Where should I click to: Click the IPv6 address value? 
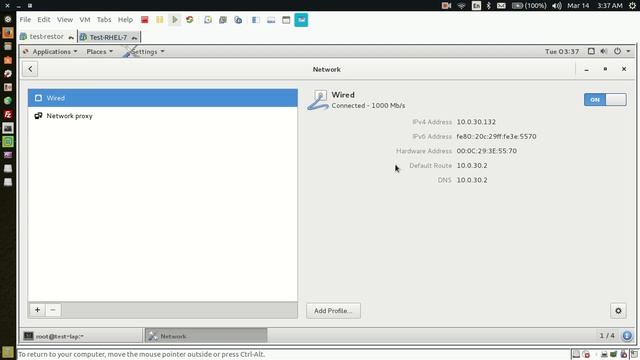(x=496, y=136)
